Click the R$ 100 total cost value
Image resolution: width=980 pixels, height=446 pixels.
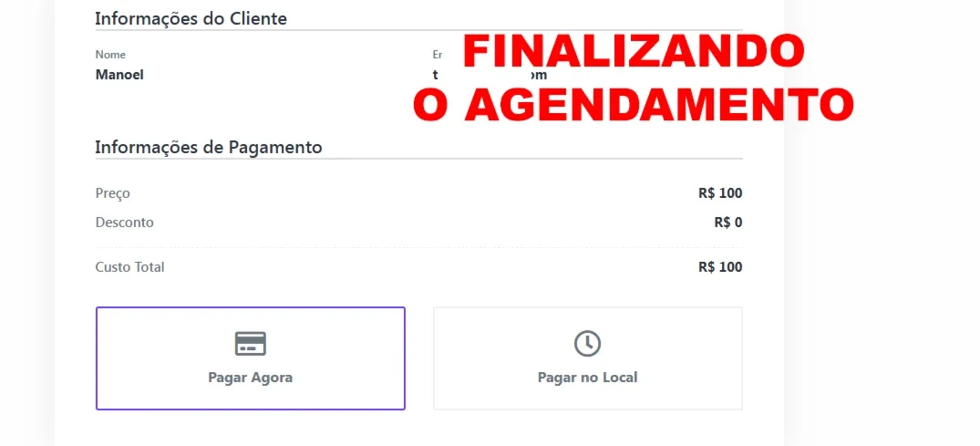pos(720,267)
